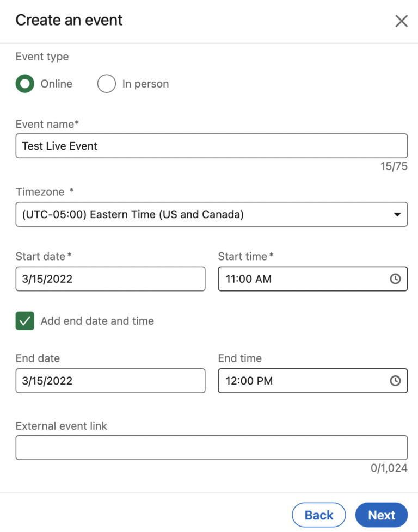Click the Event name field with Test Live Event
The image size is (418, 532).
pos(211,146)
